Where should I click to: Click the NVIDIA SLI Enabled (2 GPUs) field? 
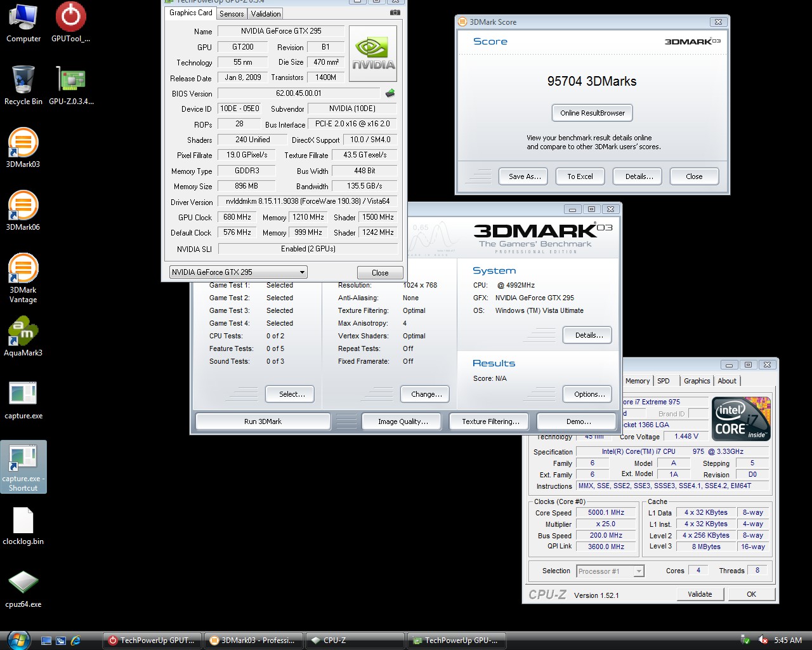[308, 249]
